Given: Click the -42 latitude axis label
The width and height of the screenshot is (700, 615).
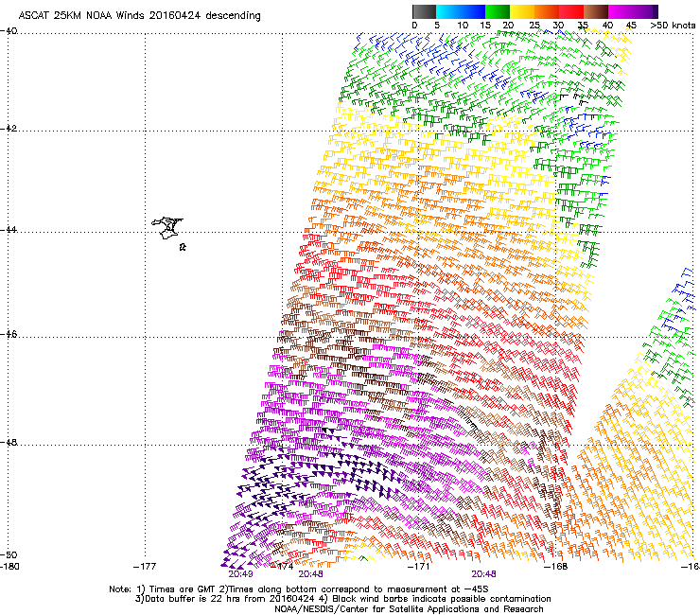Looking at the screenshot, I should click(x=9, y=129).
